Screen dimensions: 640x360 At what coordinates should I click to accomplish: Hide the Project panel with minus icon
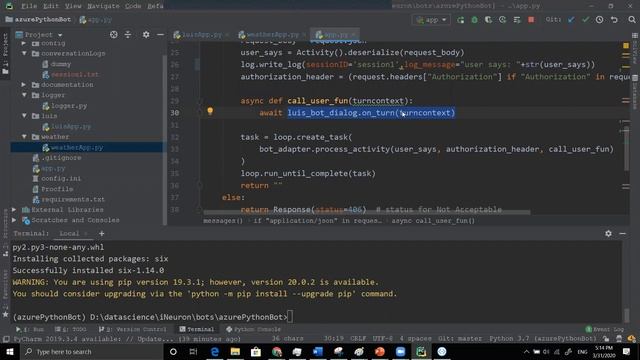[160, 35]
